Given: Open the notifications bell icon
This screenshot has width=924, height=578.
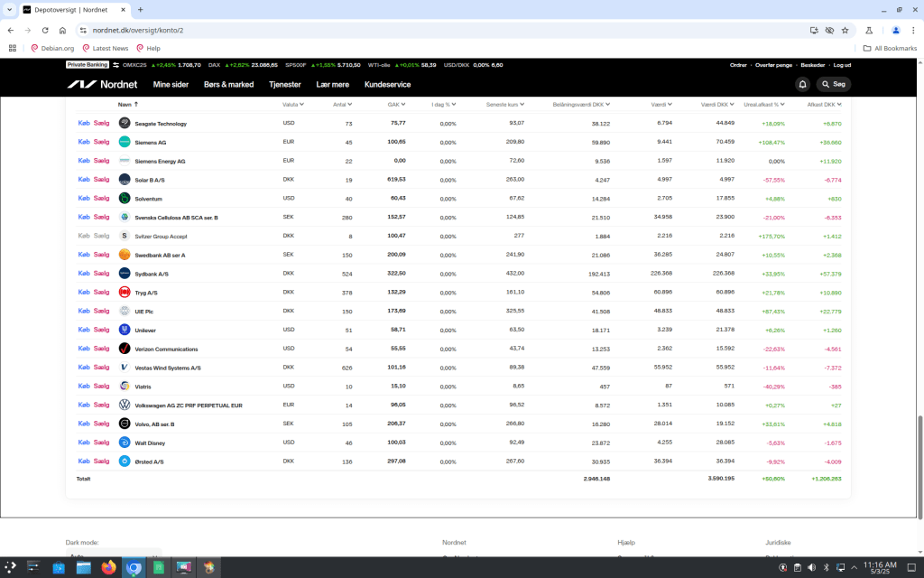Looking at the screenshot, I should point(802,84).
